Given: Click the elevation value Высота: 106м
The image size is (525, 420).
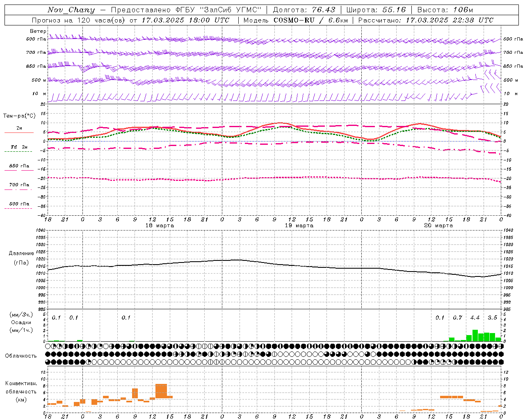Looking at the screenshot, I should (445, 10).
